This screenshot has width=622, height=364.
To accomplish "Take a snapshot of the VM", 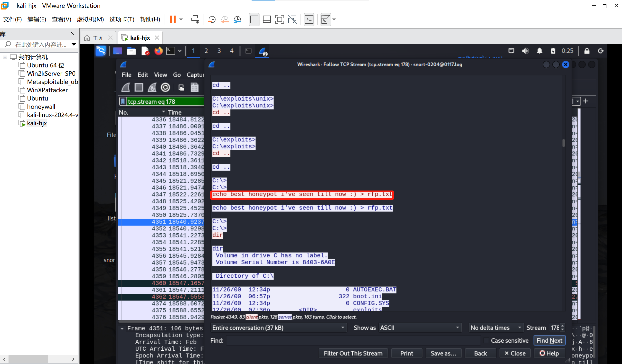I will (x=212, y=19).
